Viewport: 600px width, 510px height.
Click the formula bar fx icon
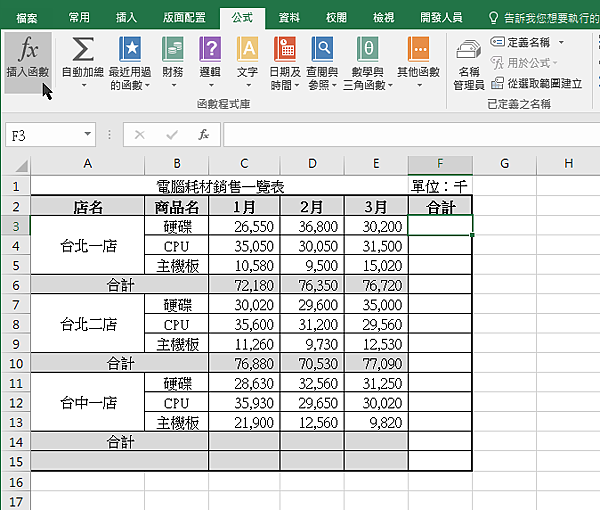pyautogui.click(x=204, y=135)
